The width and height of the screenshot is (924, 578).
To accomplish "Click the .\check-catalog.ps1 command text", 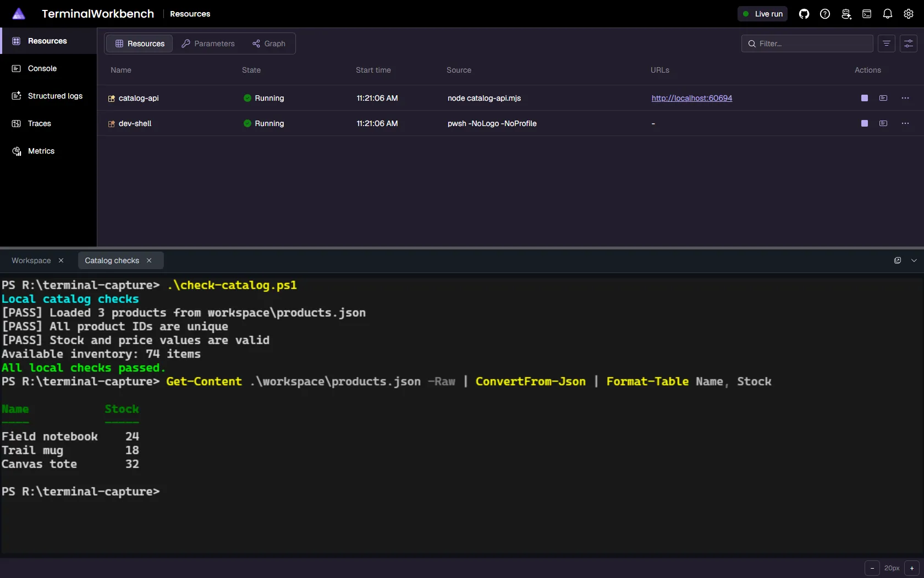I will click(232, 285).
